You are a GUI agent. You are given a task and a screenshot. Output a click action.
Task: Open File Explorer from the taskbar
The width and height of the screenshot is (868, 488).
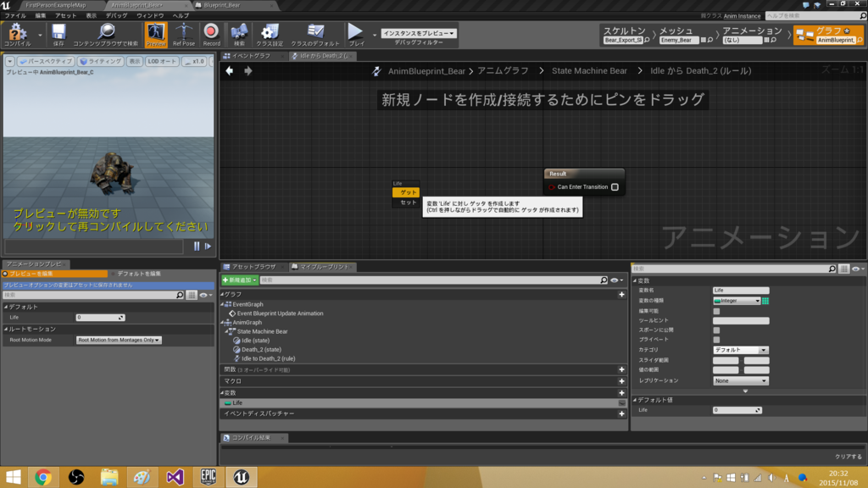tap(109, 477)
